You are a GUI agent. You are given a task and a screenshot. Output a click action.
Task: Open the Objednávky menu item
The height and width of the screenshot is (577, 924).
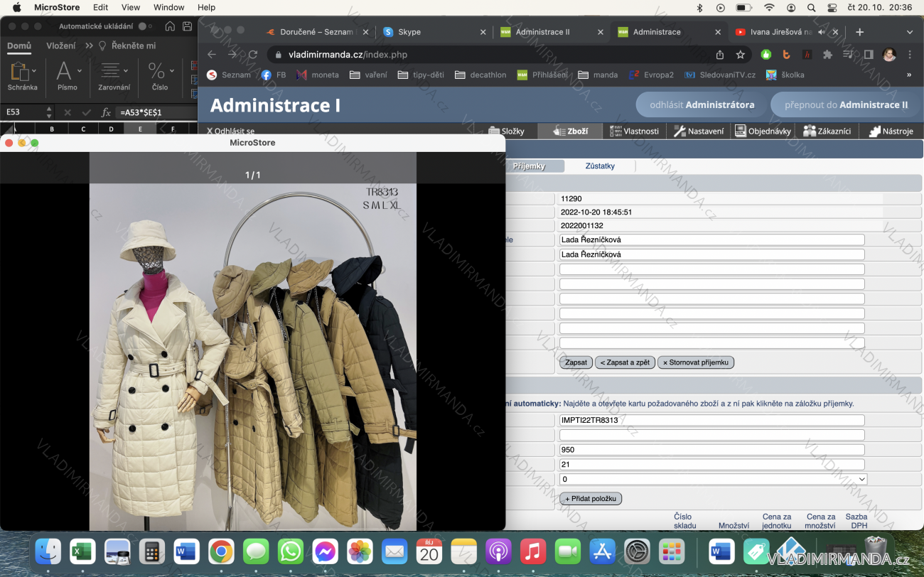pyautogui.click(x=763, y=131)
